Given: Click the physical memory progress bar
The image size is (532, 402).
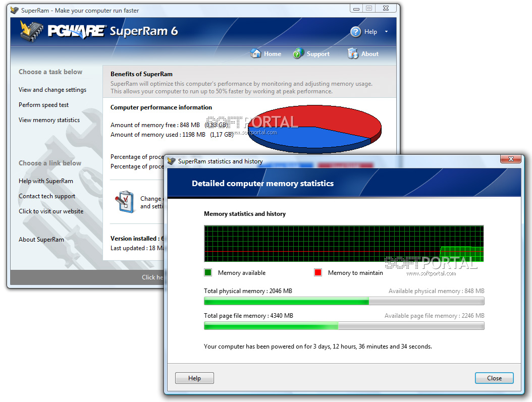Looking at the screenshot, I should pos(344,301).
